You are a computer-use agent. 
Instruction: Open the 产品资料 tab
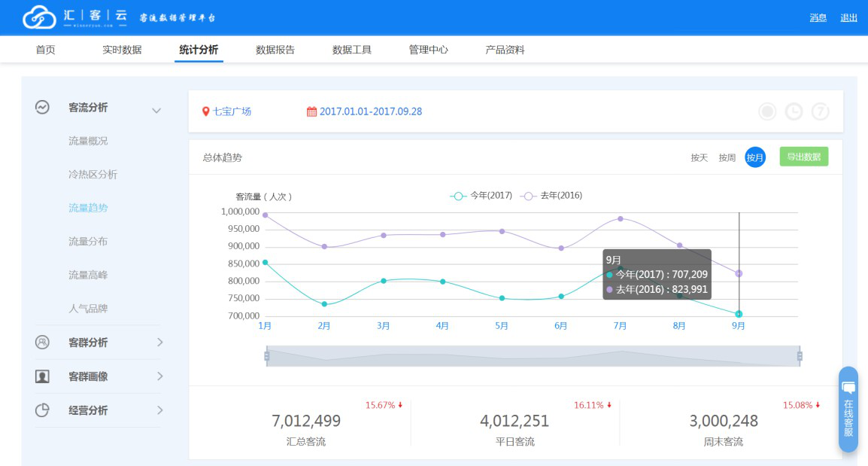(x=505, y=50)
